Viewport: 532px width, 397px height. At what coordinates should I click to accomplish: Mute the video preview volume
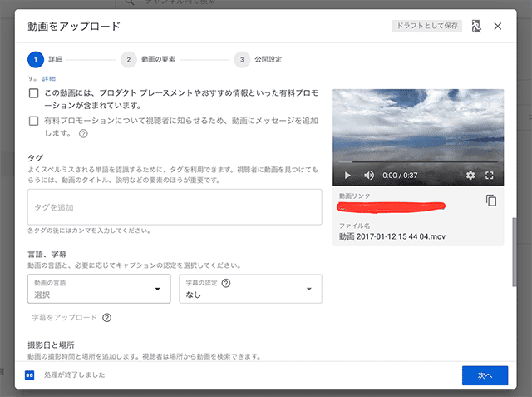click(x=369, y=176)
